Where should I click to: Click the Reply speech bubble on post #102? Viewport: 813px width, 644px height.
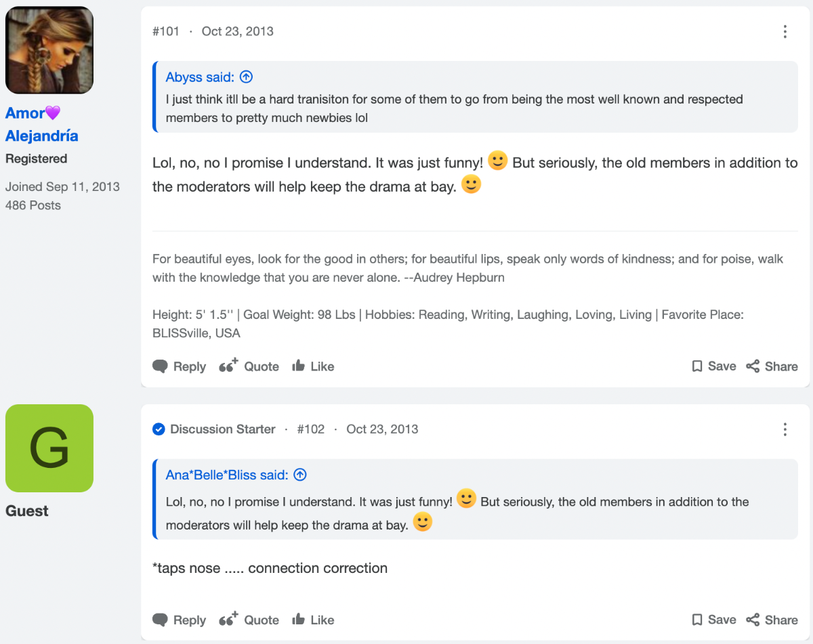click(160, 620)
